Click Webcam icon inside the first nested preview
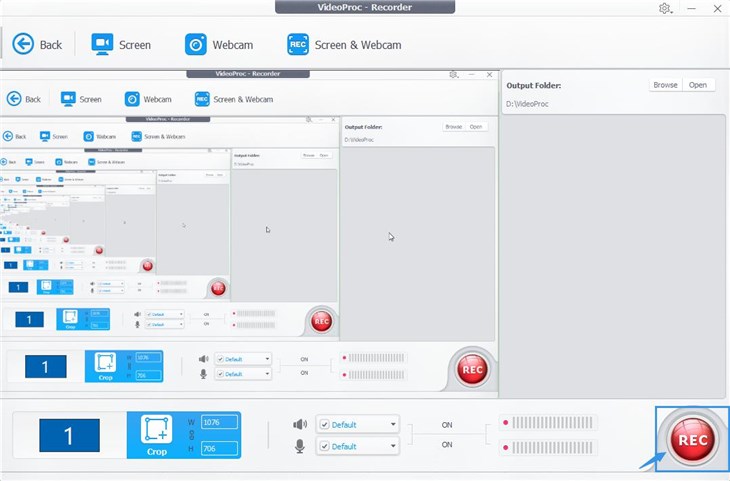This screenshot has height=481, width=730. click(132, 99)
